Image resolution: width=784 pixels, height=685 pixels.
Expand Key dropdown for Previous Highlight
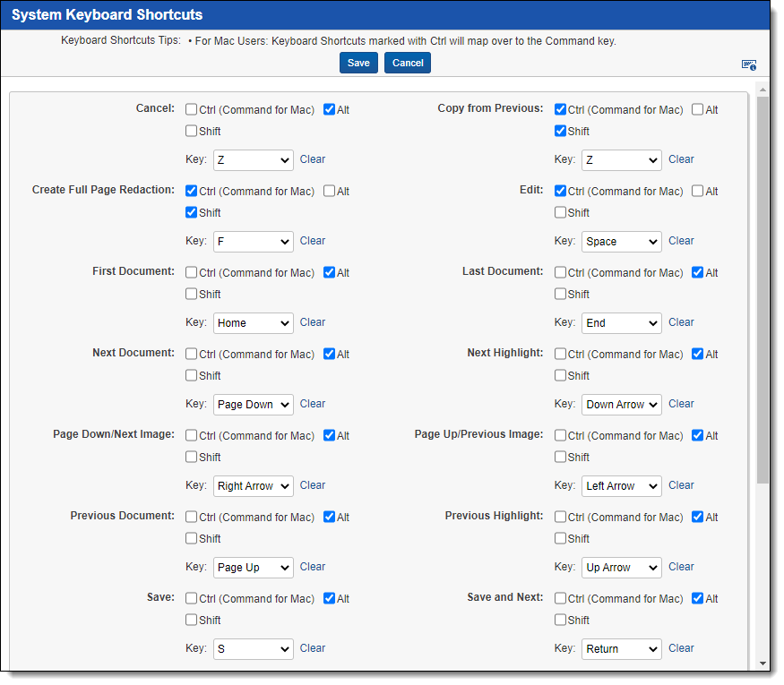(x=621, y=568)
